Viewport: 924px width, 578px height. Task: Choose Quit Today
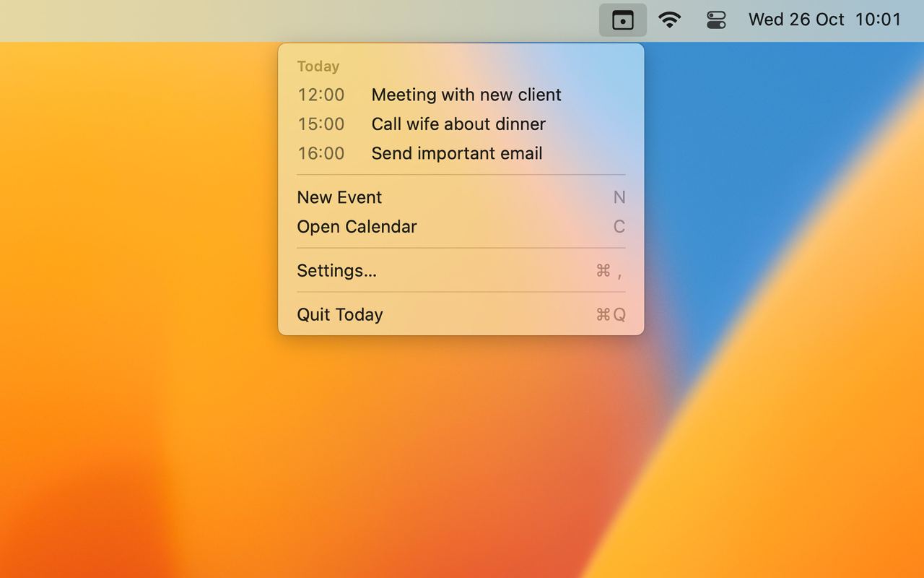point(461,315)
